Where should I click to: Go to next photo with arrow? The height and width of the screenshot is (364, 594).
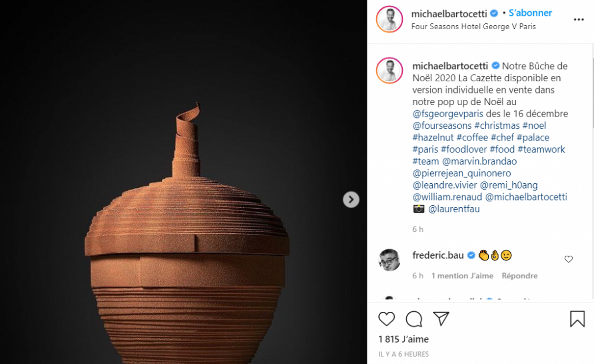(351, 200)
